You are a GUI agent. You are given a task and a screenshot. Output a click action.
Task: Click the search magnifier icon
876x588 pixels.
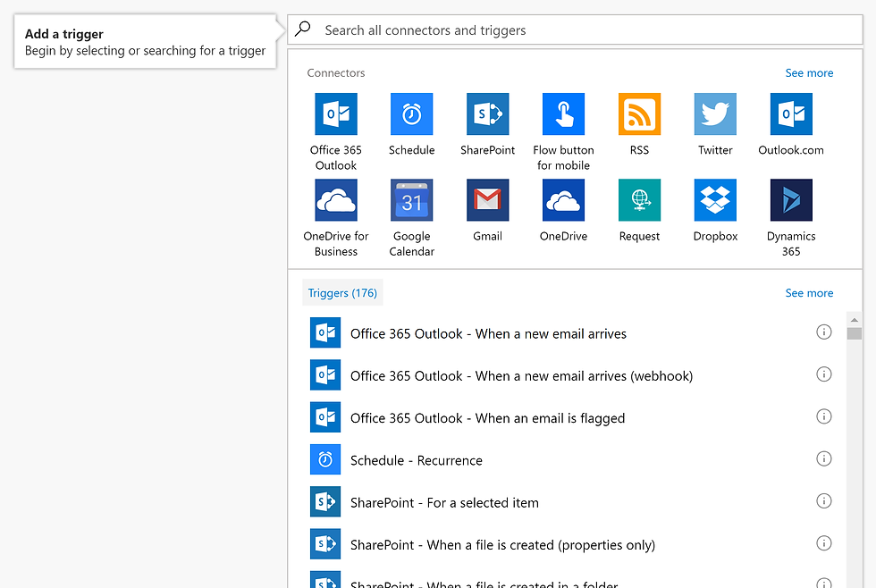pyautogui.click(x=303, y=29)
